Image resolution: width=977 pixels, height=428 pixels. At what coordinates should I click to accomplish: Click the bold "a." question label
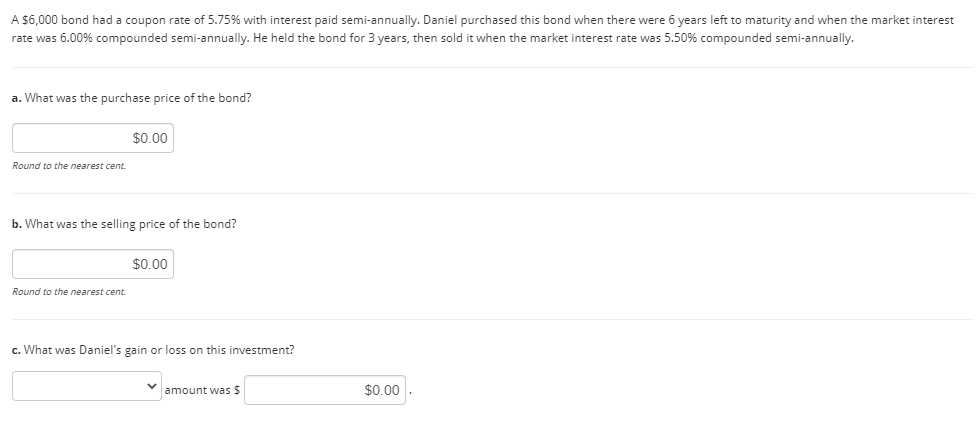coord(17,97)
